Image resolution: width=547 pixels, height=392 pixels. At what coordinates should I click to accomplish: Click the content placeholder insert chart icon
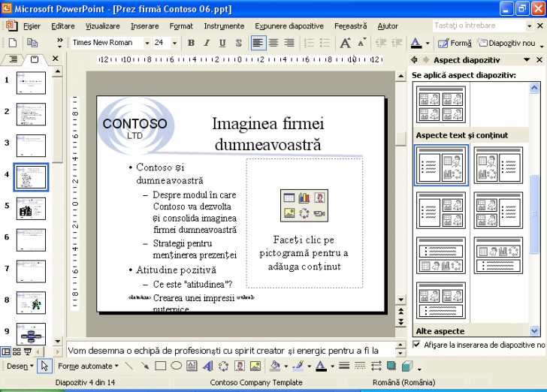[304, 198]
